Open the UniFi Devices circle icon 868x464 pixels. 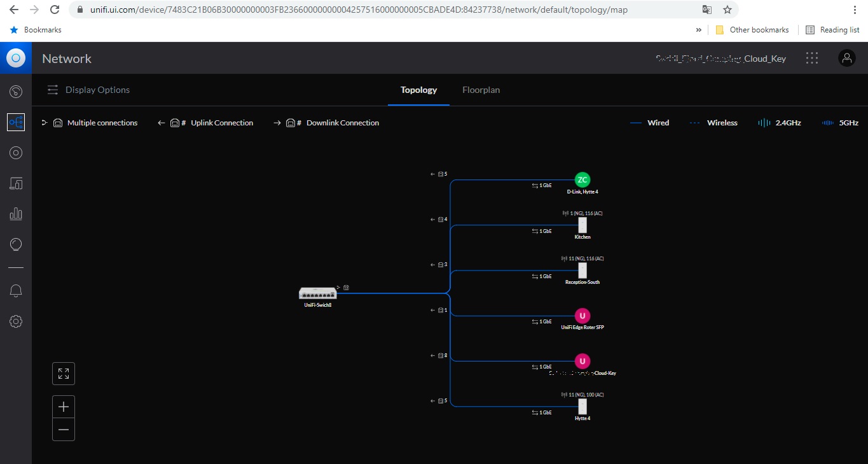(x=16, y=153)
